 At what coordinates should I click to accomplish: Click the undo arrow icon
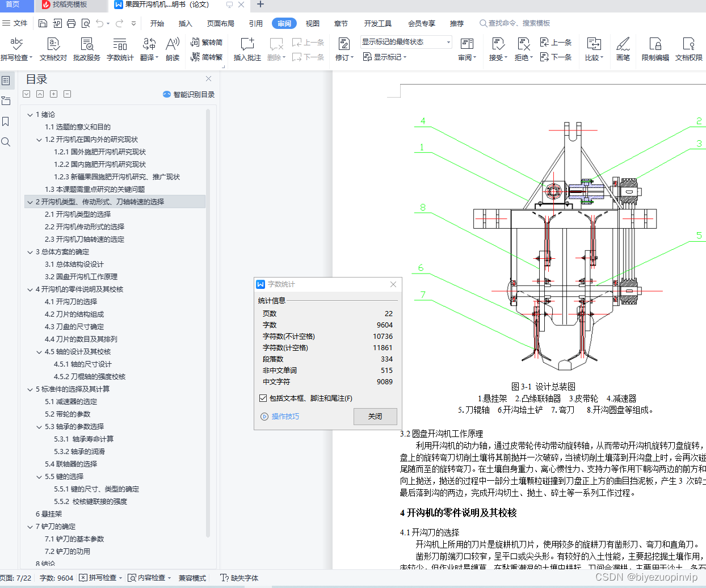point(100,23)
